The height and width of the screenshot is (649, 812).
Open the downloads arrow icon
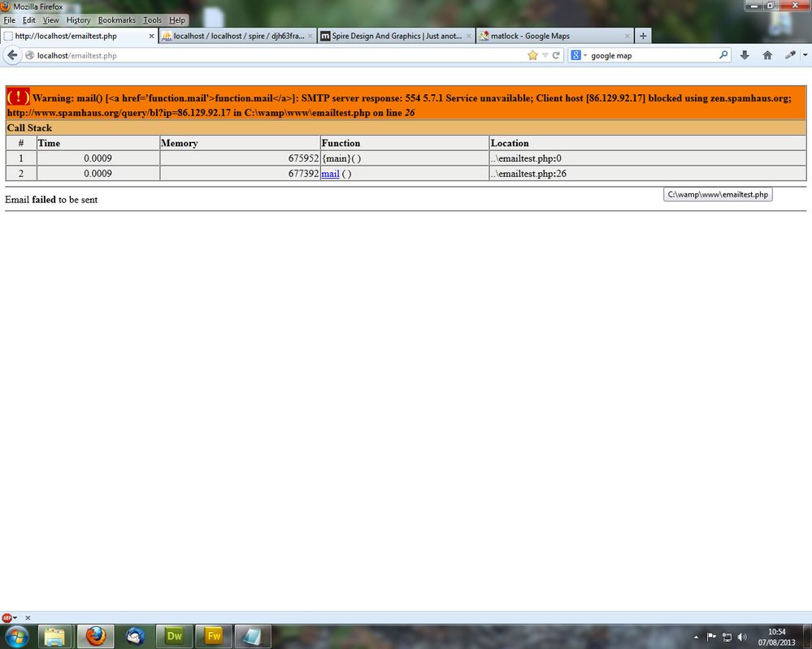pyautogui.click(x=745, y=55)
